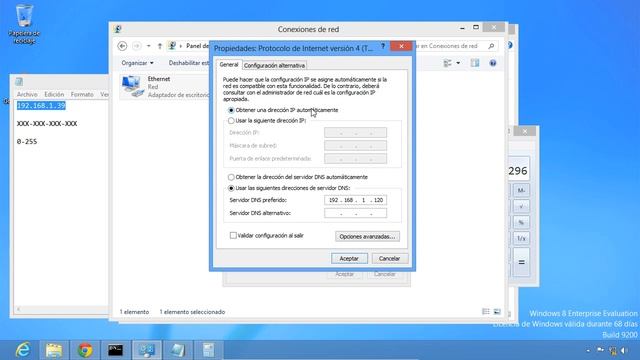
Task: Navigate up one level in Conexiones de red
Action: pyautogui.click(x=160, y=46)
